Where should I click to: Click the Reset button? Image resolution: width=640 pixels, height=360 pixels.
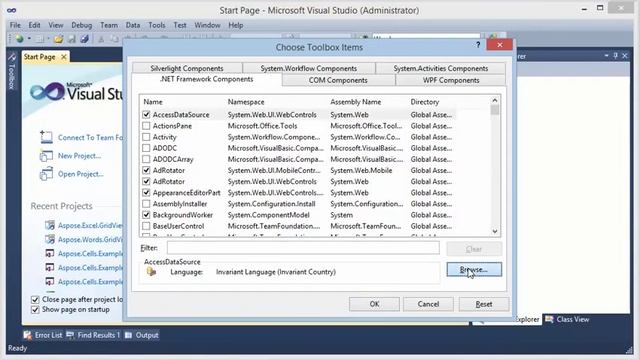pyautogui.click(x=484, y=304)
